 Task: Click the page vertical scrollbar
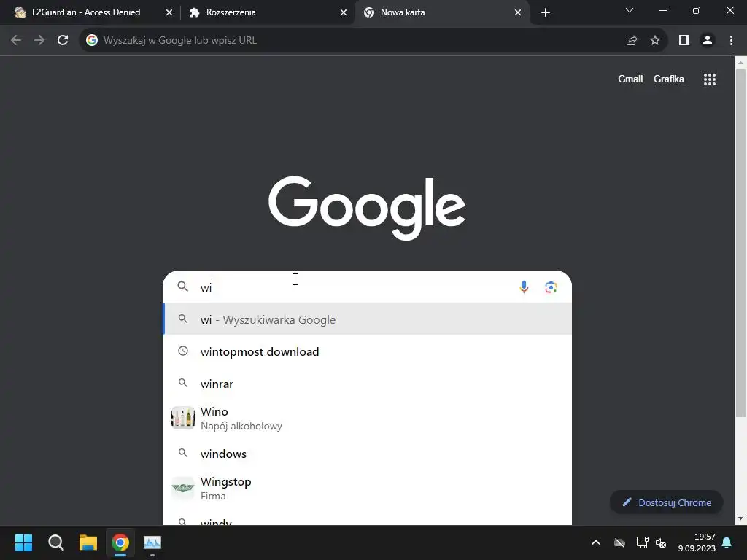click(741, 243)
